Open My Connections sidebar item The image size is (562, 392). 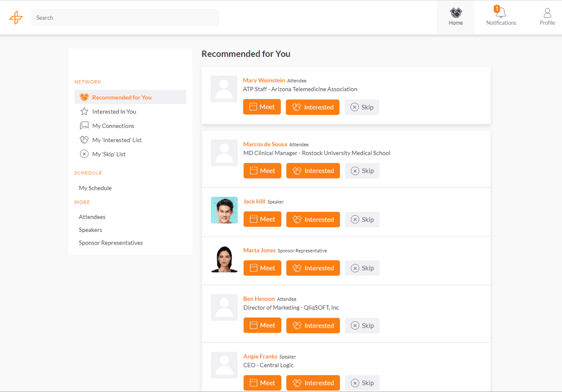tap(107, 126)
